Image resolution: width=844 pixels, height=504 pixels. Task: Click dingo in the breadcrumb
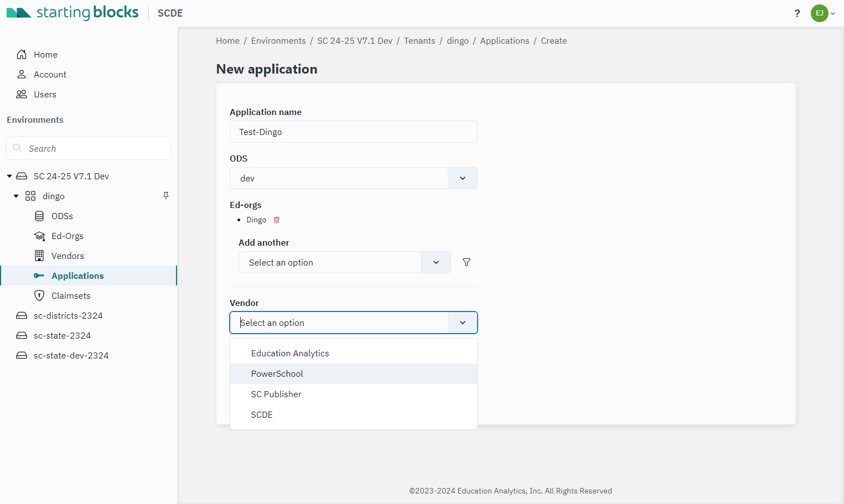(458, 40)
